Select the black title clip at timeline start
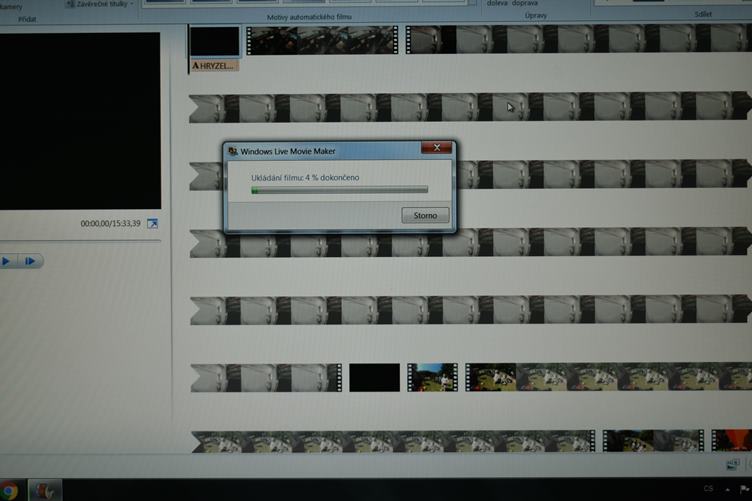 [214, 41]
